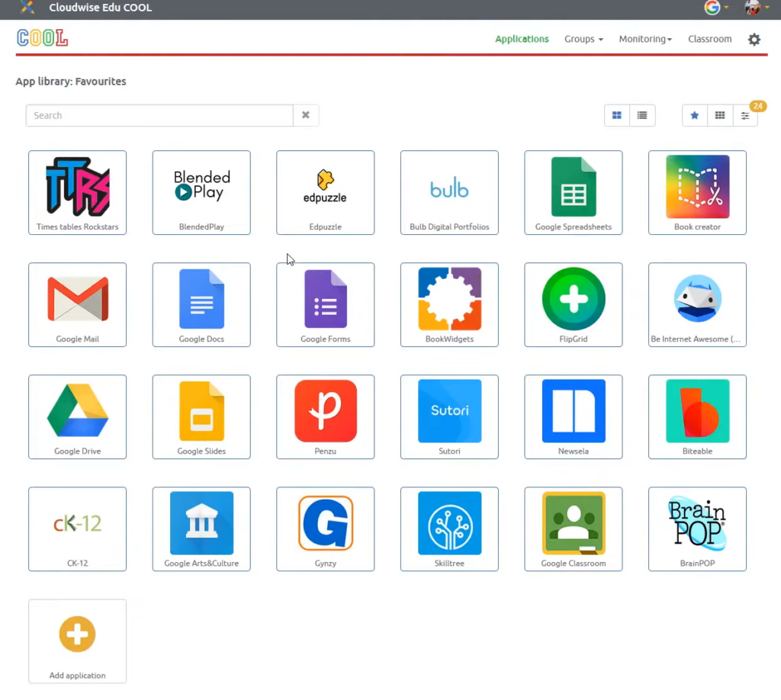Open the Newsela app tile
The image size is (781, 700).
573,416
